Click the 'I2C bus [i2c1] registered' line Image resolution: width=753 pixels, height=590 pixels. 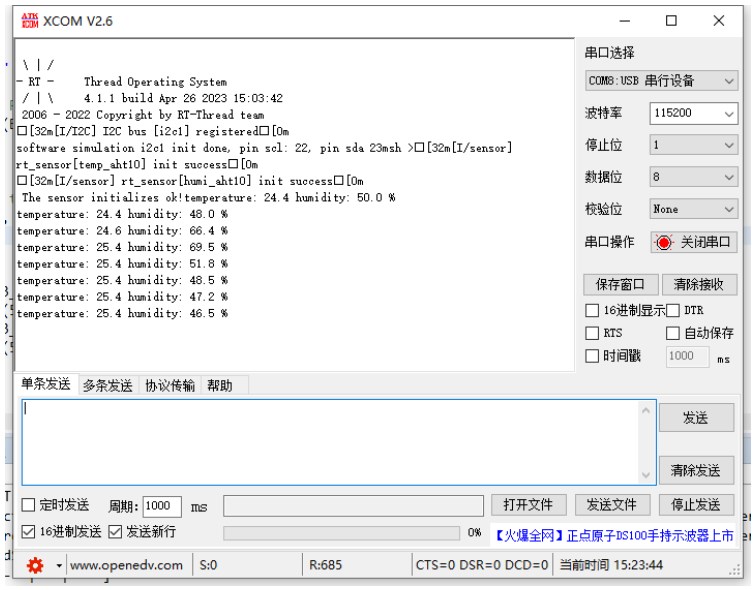[153, 132]
